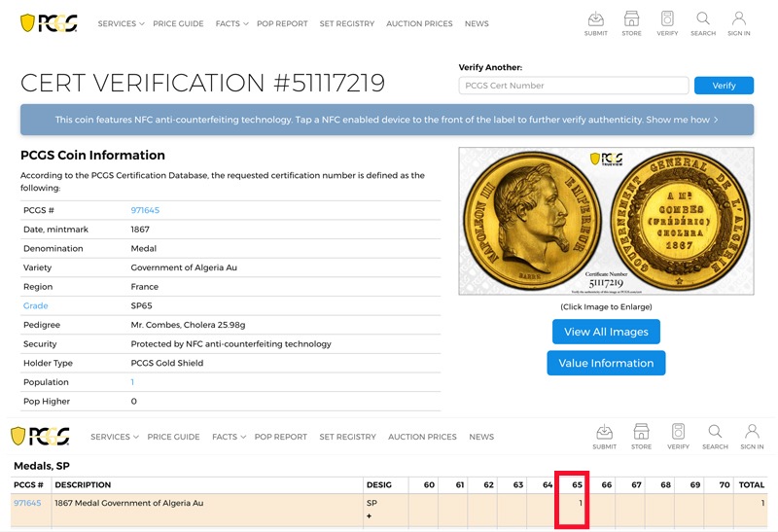Viewport: 778px width, 532px height.
Task: Click inside the PCGS Cert Number field
Action: coord(574,86)
